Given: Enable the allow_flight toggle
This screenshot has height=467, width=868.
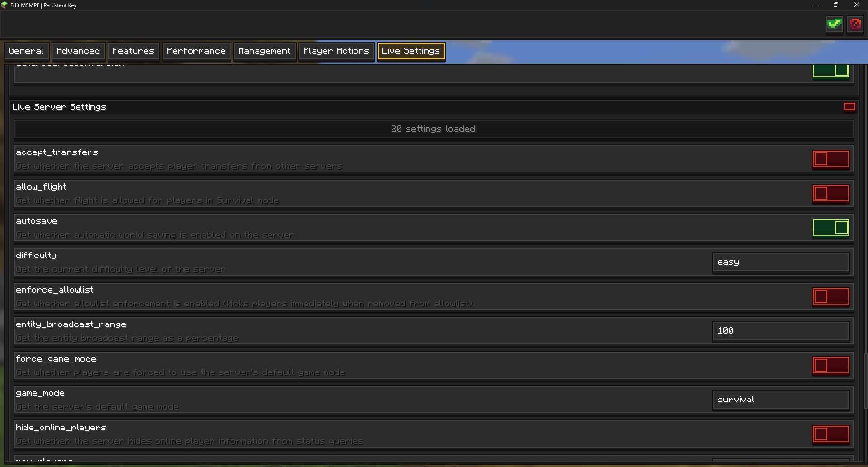Looking at the screenshot, I should pyautogui.click(x=831, y=194).
